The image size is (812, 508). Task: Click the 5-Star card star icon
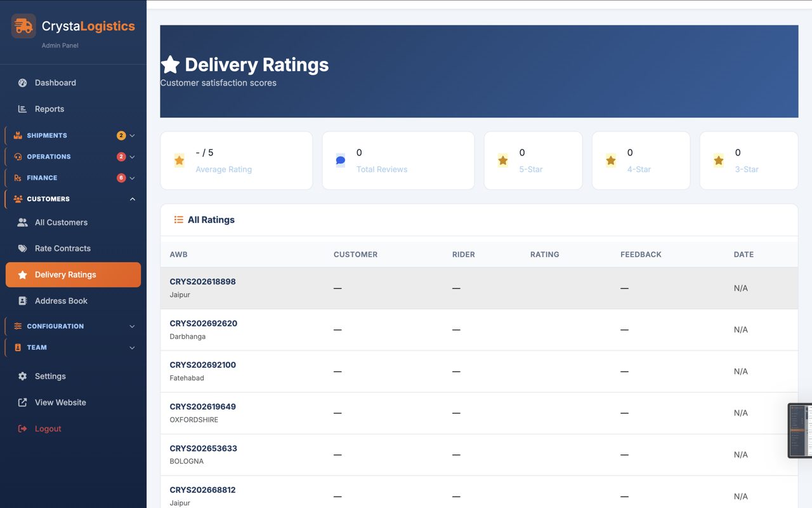coord(503,161)
